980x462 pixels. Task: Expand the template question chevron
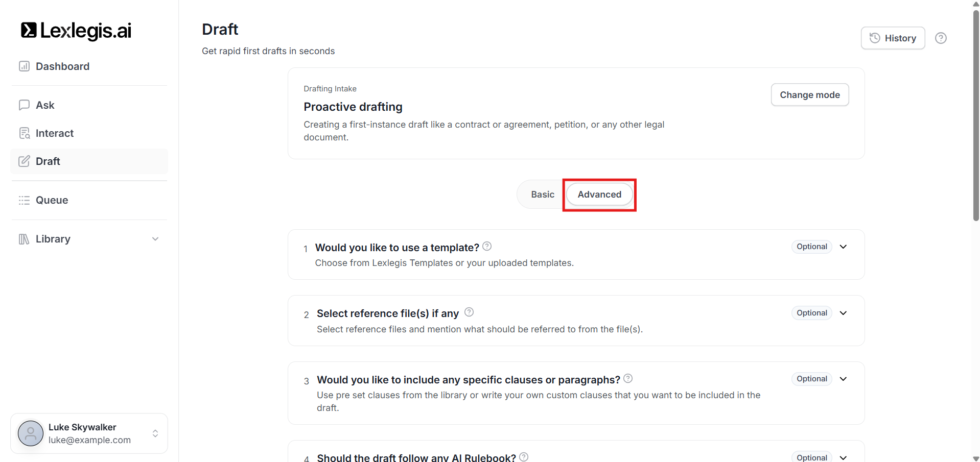[x=843, y=247]
